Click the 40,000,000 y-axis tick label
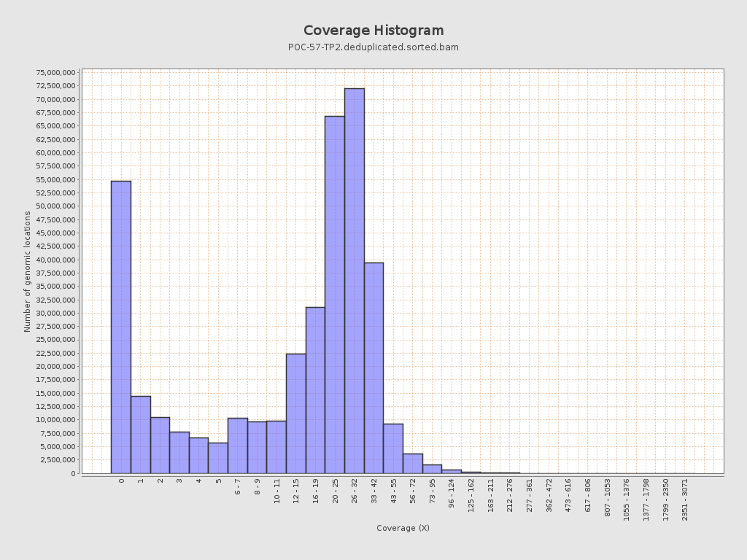The height and width of the screenshot is (560, 747). [55, 260]
